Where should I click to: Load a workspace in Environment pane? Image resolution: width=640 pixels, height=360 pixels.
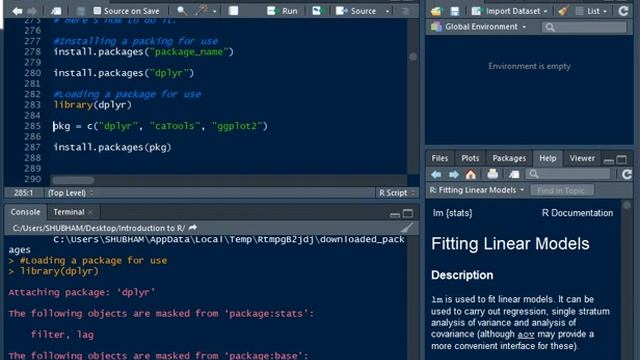(x=436, y=11)
